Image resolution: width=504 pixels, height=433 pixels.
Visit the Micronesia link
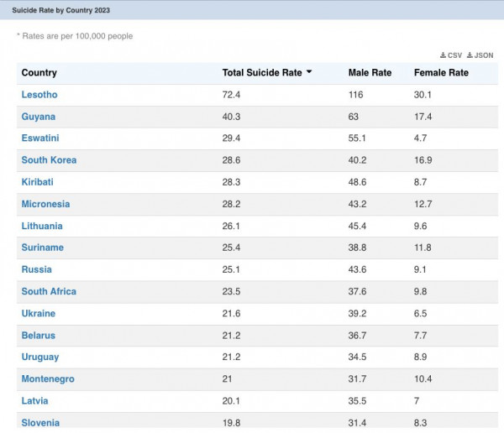tap(45, 204)
